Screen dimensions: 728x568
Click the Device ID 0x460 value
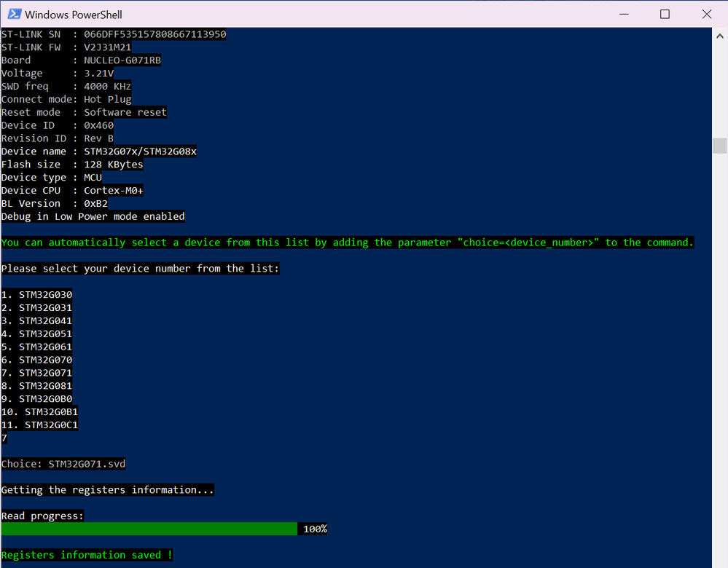(x=98, y=125)
